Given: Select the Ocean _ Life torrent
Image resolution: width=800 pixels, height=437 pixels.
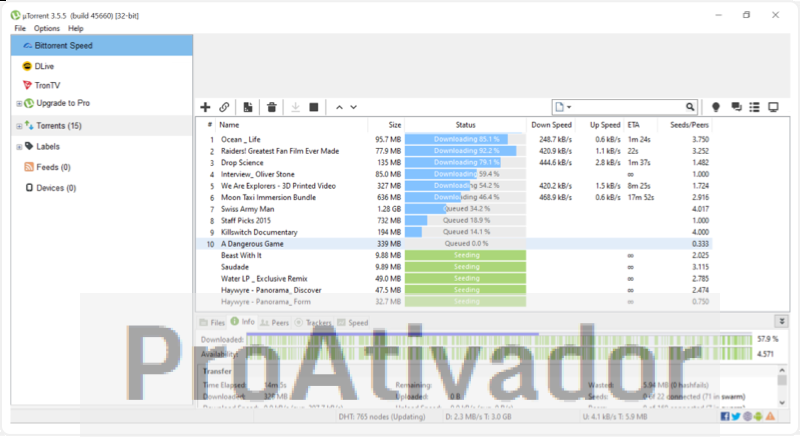Looking at the screenshot, I should [240, 139].
